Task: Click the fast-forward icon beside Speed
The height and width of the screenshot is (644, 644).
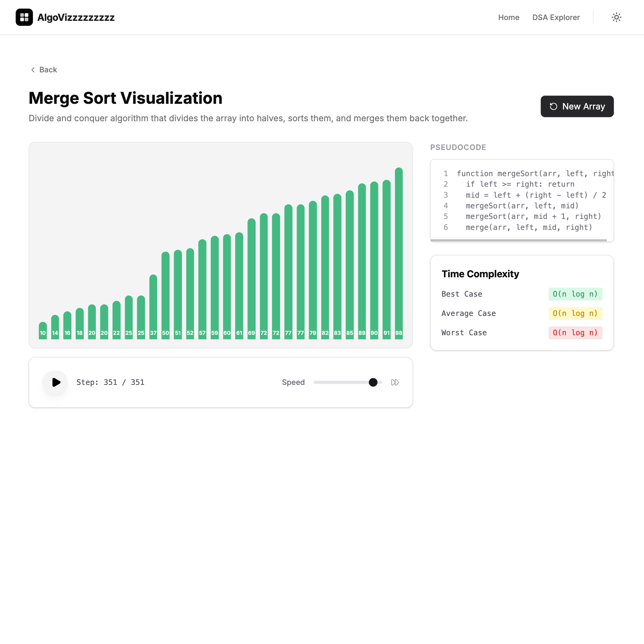Action: [395, 383]
